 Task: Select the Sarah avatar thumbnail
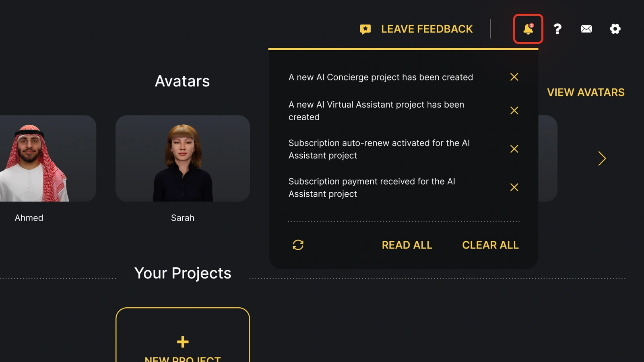click(x=182, y=158)
